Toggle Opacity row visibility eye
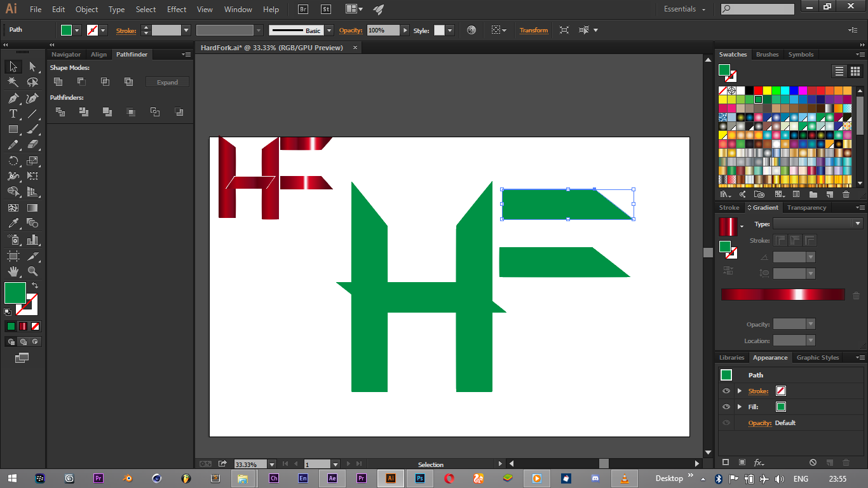This screenshot has height=488, width=868. coord(726,423)
